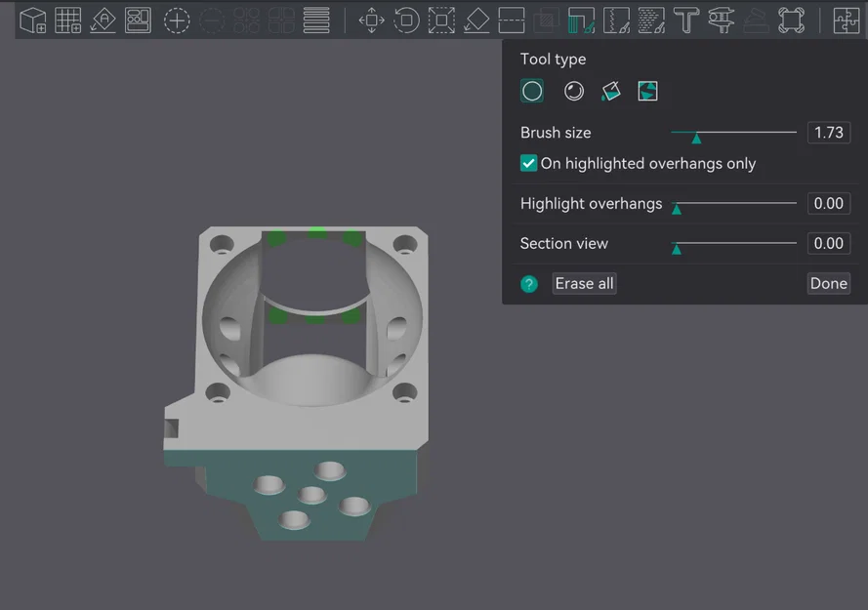
Task: Open the Seam painting tool
Action: point(616,20)
